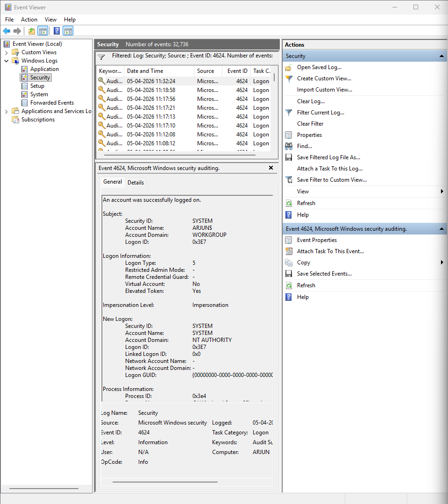Select the event logged at 11:08:12

[x=185, y=143]
